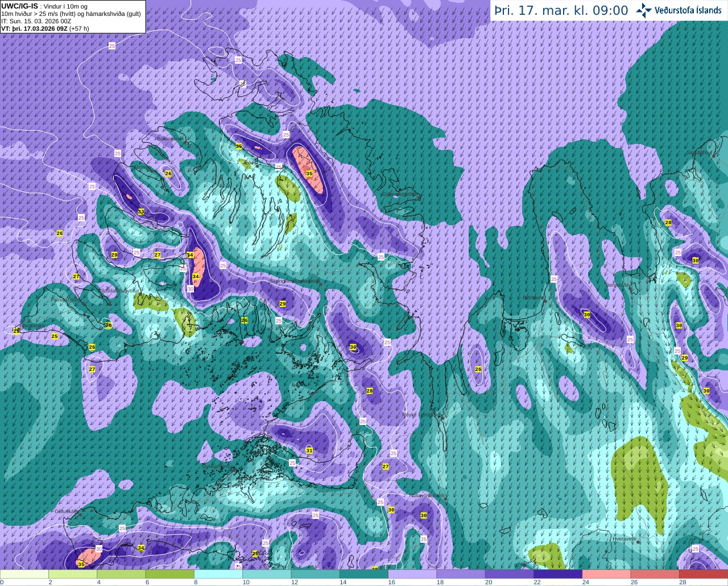This screenshot has width=728, height=586.
Task: Pick the 18–20 m/s purple legend swatch
Action: tap(461, 574)
